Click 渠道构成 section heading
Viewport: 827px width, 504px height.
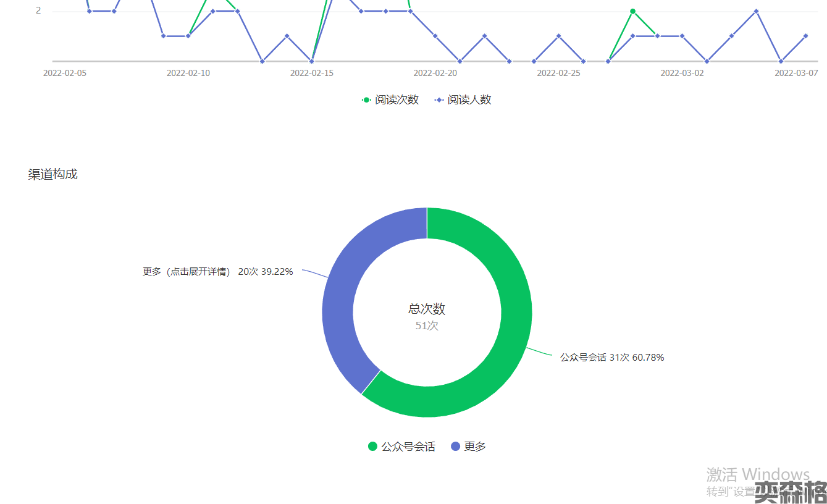[53, 174]
